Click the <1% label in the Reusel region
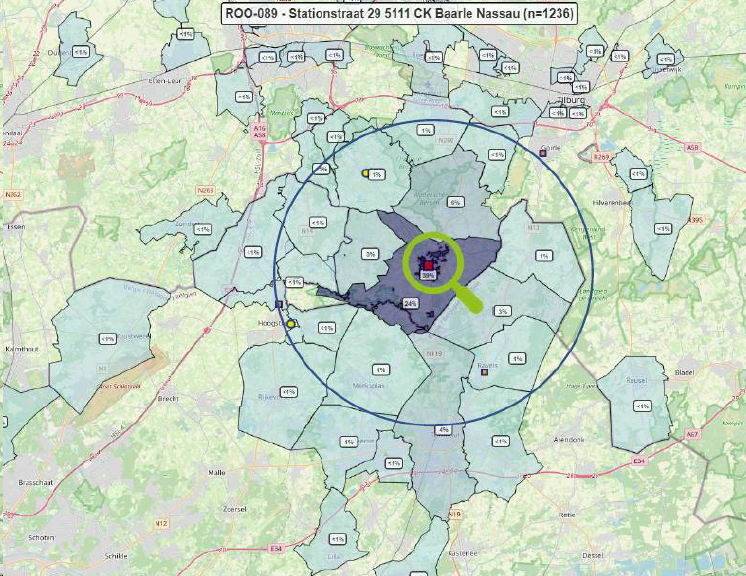 tap(642, 406)
